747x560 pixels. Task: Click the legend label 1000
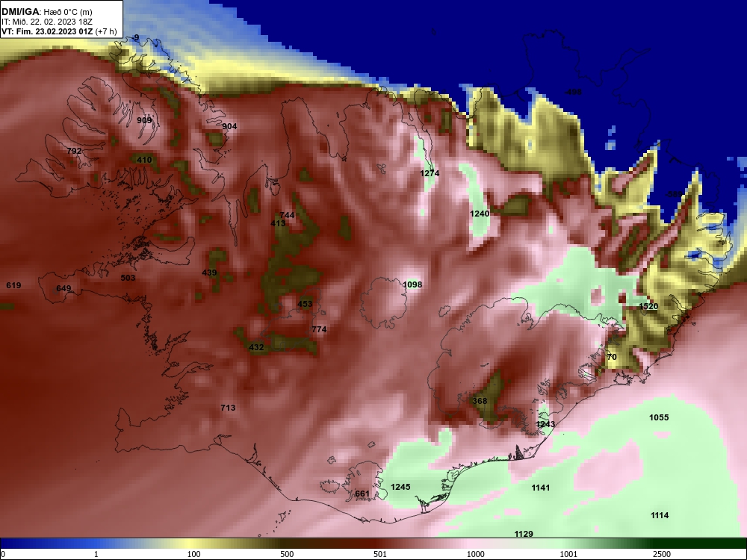point(475,554)
